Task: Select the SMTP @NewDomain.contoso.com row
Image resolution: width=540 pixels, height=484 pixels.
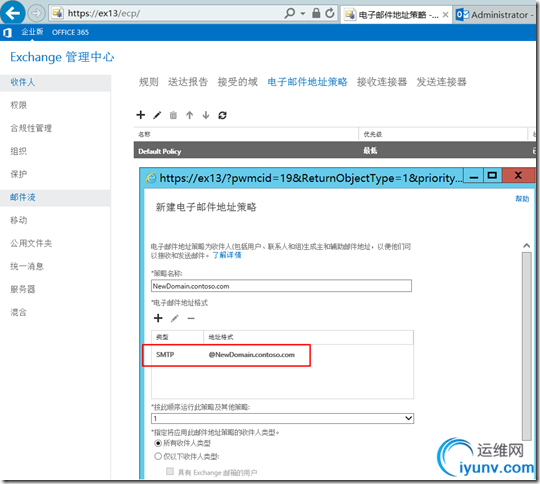Action: point(282,355)
